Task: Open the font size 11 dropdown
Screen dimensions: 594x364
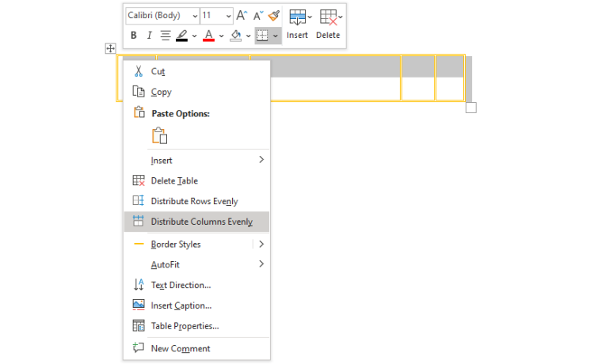Action: [216, 15]
